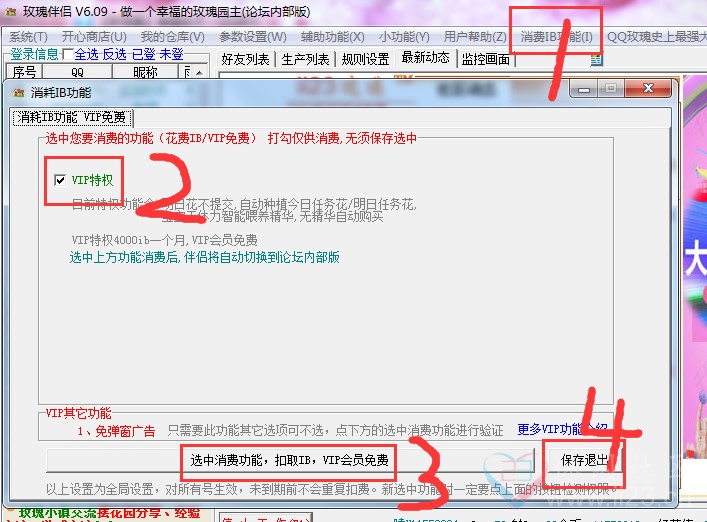Open the 开心商店(U) menu
707x522 pixels.
[94, 37]
